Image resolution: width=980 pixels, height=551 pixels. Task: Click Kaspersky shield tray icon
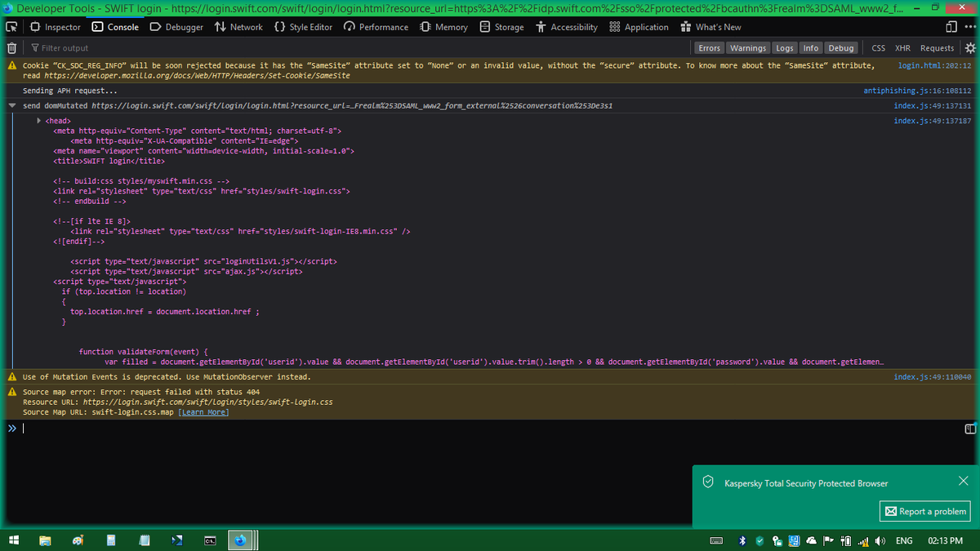(x=759, y=540)
